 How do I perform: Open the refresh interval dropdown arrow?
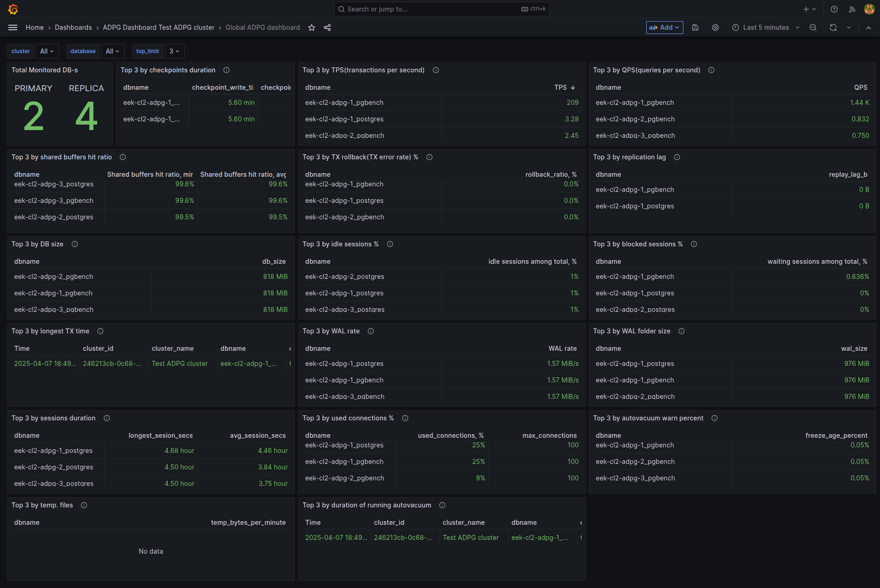coord(849,27)
